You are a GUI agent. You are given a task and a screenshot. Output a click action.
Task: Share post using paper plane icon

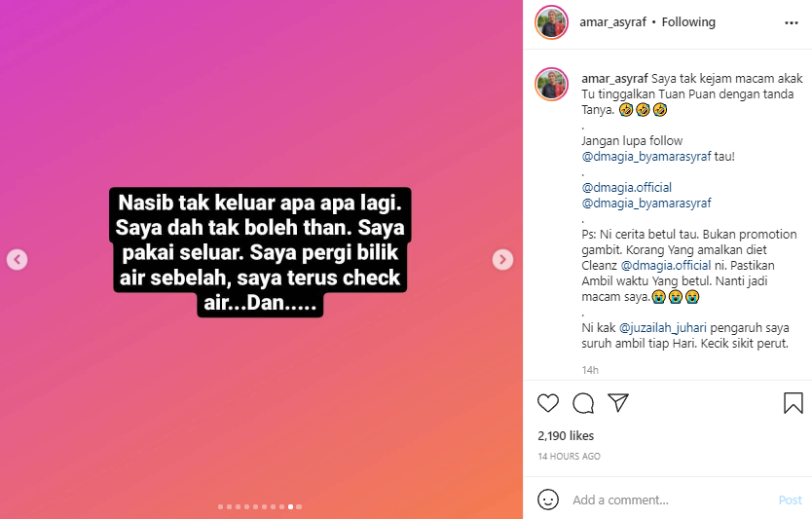[618, 402]
